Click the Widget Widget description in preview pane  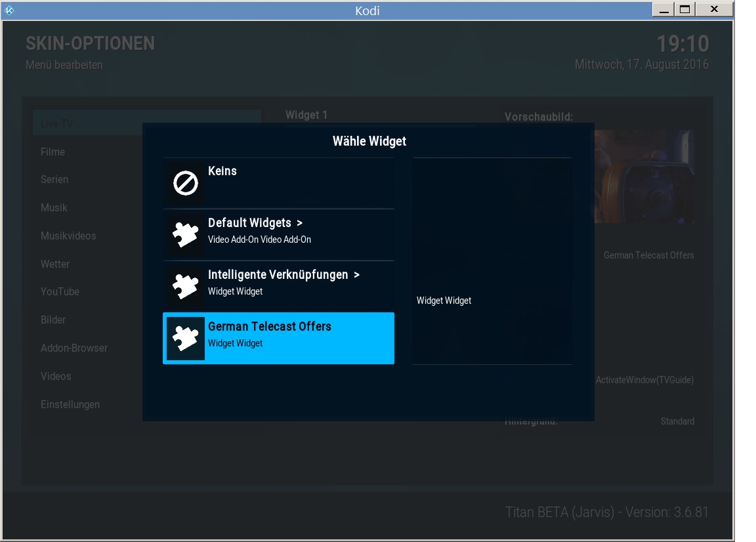coord(444,301)
